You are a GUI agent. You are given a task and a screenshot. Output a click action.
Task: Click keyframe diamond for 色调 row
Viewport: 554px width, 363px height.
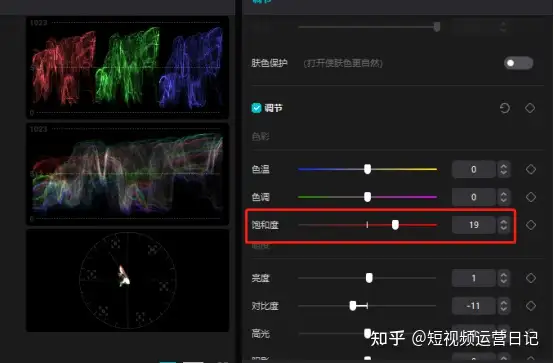tap(531, 197)
